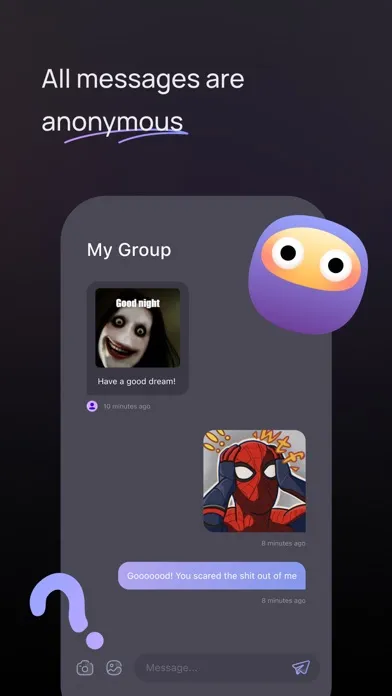This screenshot has height=696, width=392.
Task: Click the timestamp below the Spider-Man sticker
Action: click(283, 543)
